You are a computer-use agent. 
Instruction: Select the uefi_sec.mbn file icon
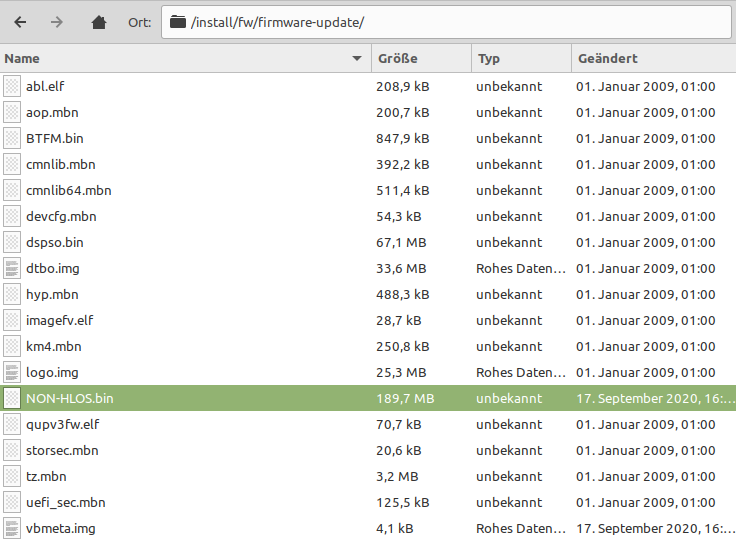click(x=12, y=503)
